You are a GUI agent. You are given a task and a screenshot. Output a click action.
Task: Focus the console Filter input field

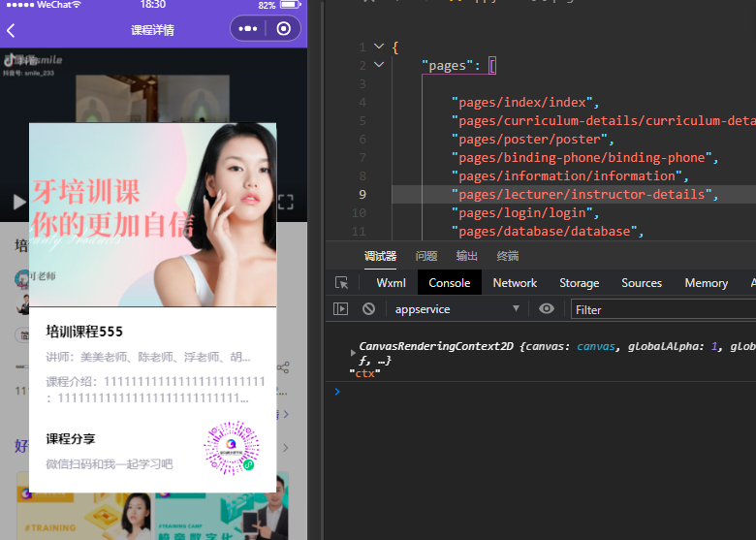click(x=663, y=309)
